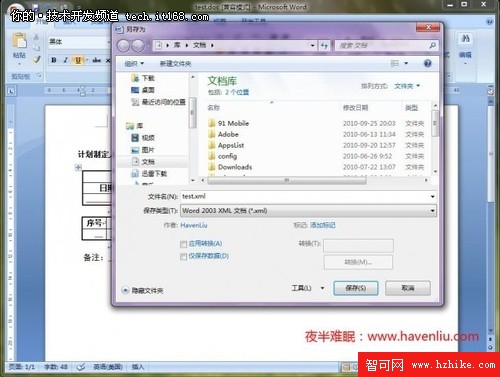This screenshot has height=377, width=500.
Task: Sort by the 类型 column header
Action: pos(411,108)
